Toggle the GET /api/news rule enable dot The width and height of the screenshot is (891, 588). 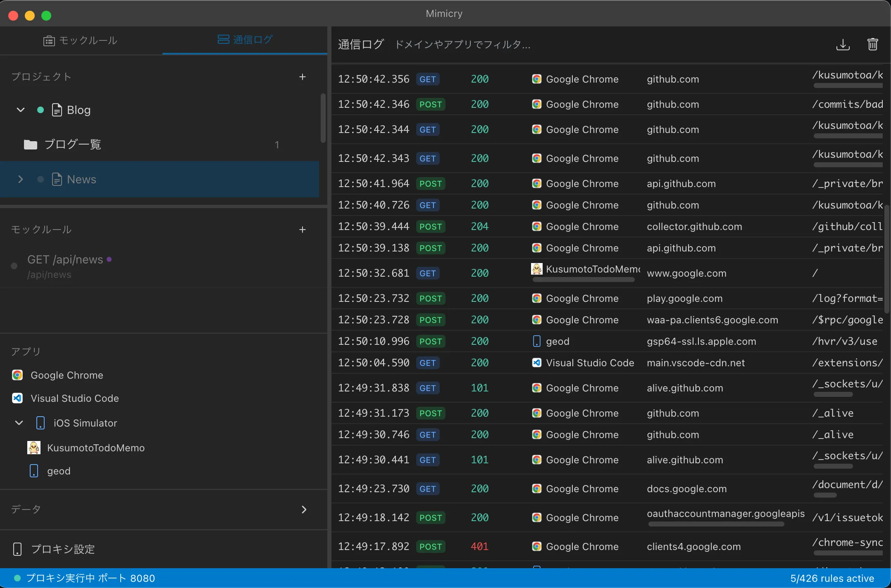click(x=14, y=266)
